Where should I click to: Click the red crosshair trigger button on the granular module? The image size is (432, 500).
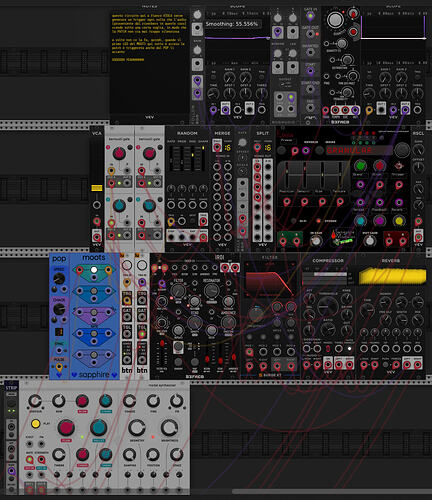[x=399, y=165]
